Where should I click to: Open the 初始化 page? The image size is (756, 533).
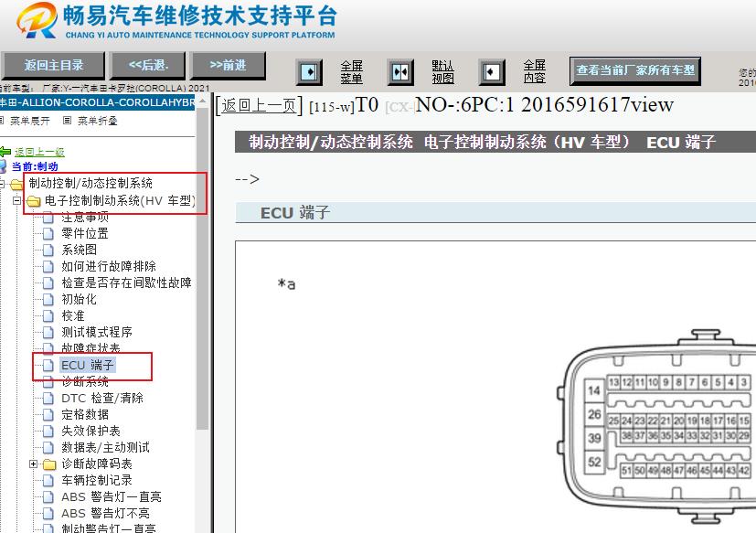pyautogui.click(x=79, y=299)
